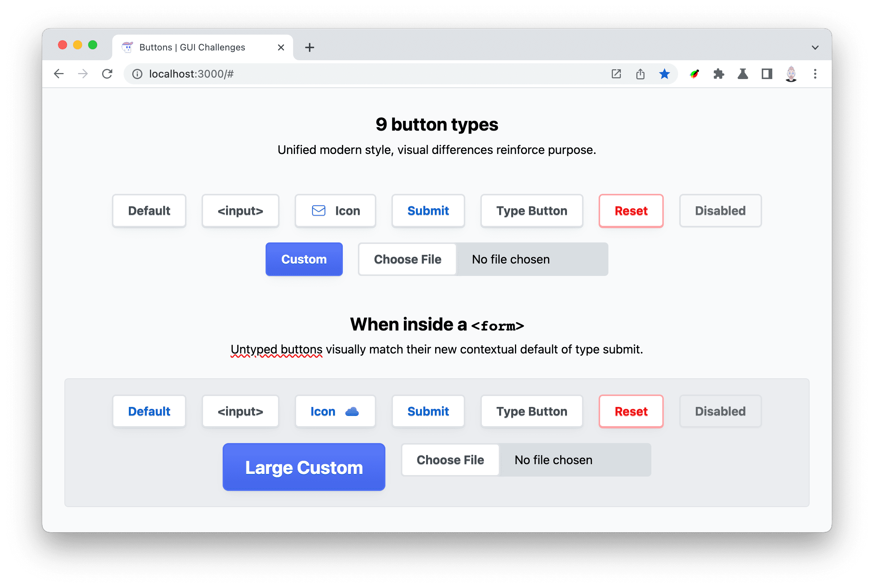Click the Reset button in top section
The image size is (874, 588).
pyautogui.click(x=630, y=211)
